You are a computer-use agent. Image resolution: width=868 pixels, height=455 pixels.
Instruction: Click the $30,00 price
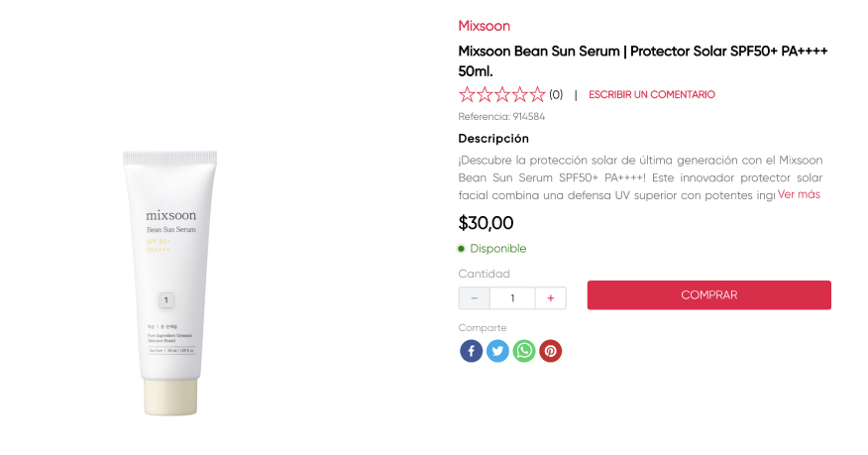coord(486,223)
